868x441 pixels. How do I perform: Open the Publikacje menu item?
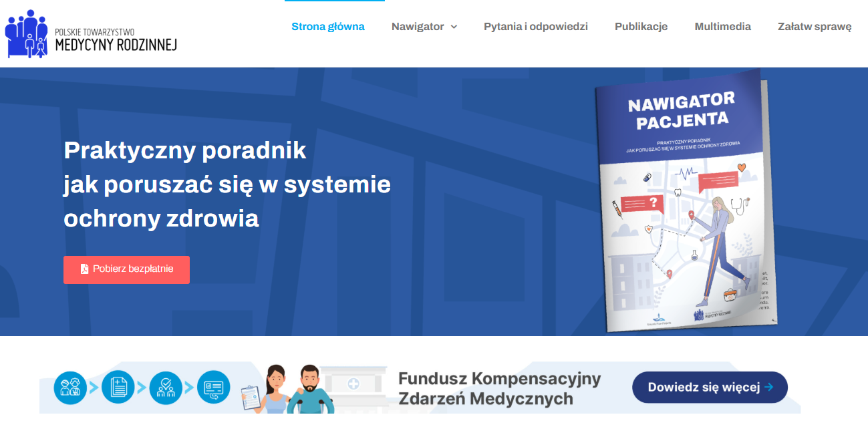click(641, 27)
